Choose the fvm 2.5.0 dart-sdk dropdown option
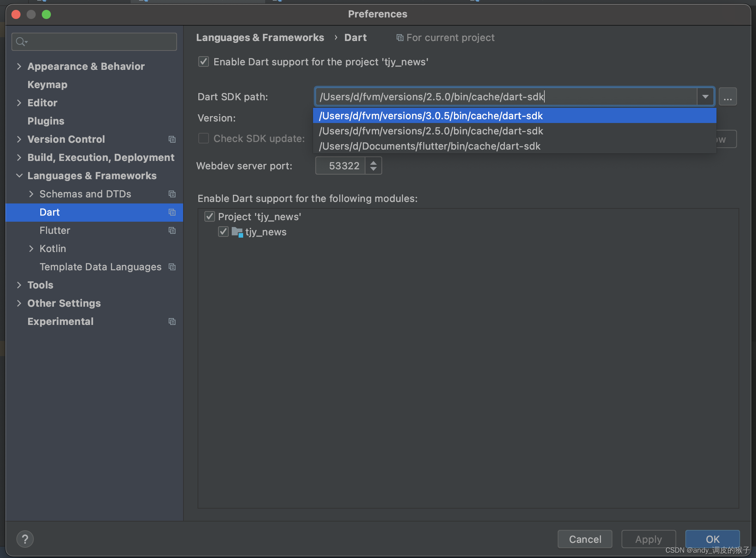The image size is (756, 558). [x=514, y=131]
